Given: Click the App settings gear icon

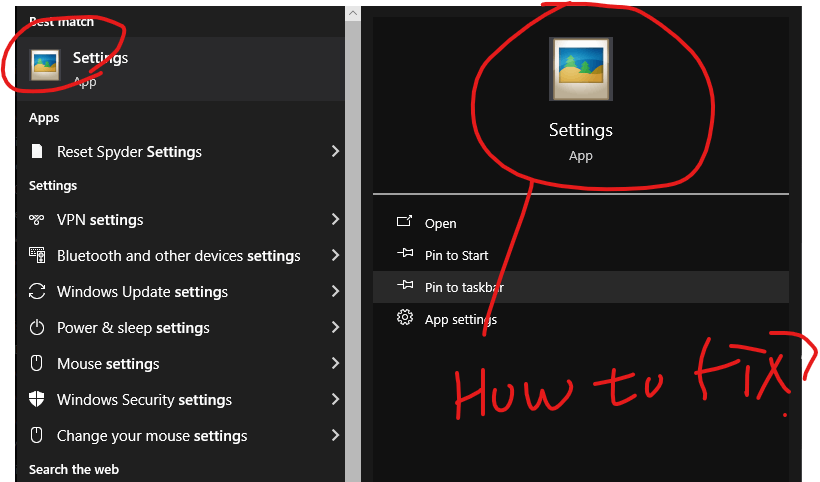Looking at the screenshot, I should coord(405,317).
